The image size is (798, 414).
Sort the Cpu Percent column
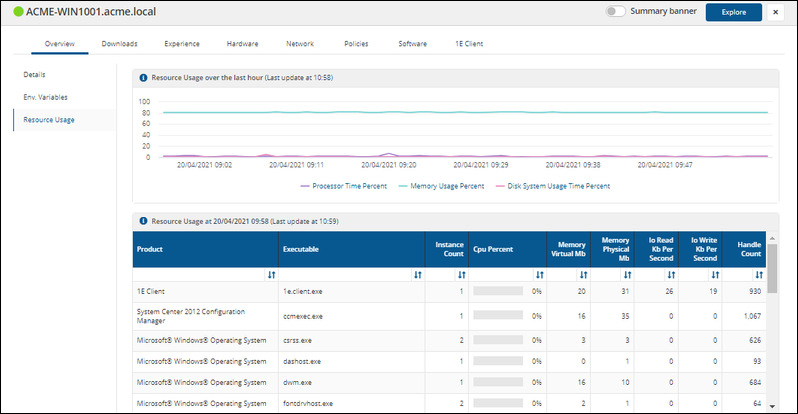[538, 274]
